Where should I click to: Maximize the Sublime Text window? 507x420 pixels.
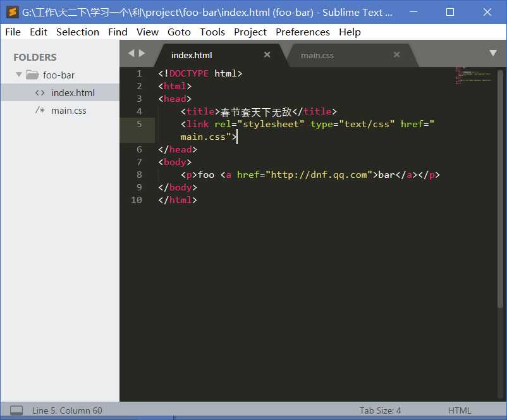pyautogui.click(x=449, y=12)
